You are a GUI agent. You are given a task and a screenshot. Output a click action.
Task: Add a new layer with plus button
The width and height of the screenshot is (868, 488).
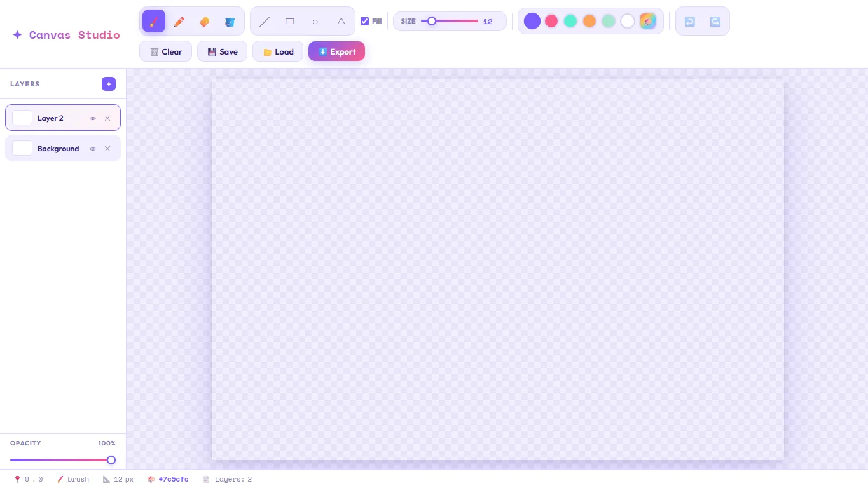click(x=109, y=84)
